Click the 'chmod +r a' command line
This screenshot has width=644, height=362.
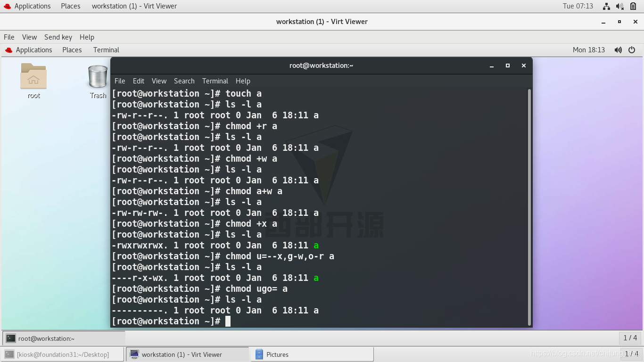tap(194, 126)
